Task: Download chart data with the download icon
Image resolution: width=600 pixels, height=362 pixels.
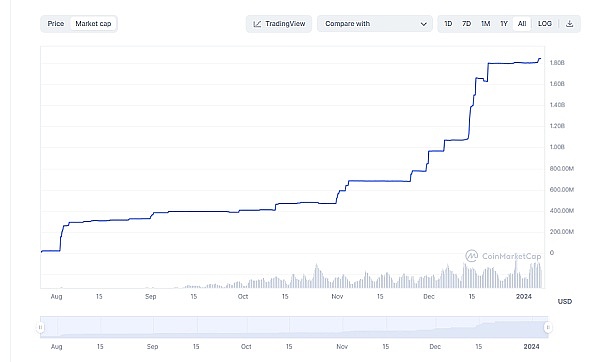Action: [569, 24]
